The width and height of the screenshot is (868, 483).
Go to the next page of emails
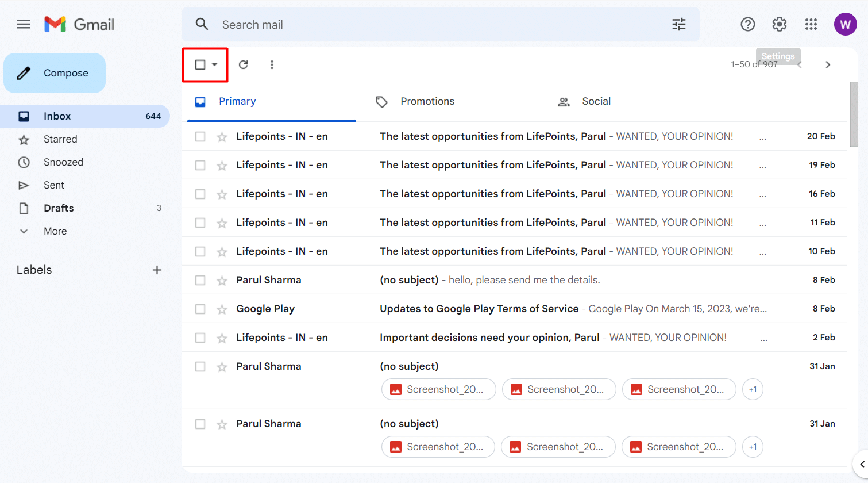point(828,64)
